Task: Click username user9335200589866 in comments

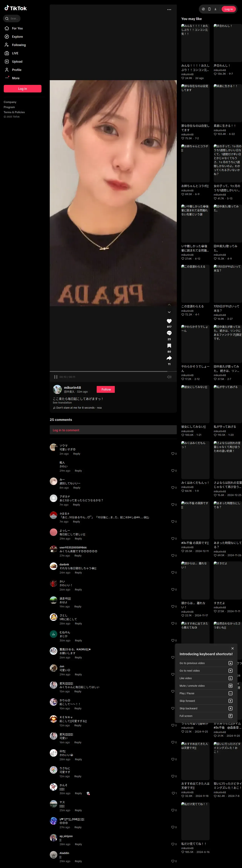Action: click(73, 547)
